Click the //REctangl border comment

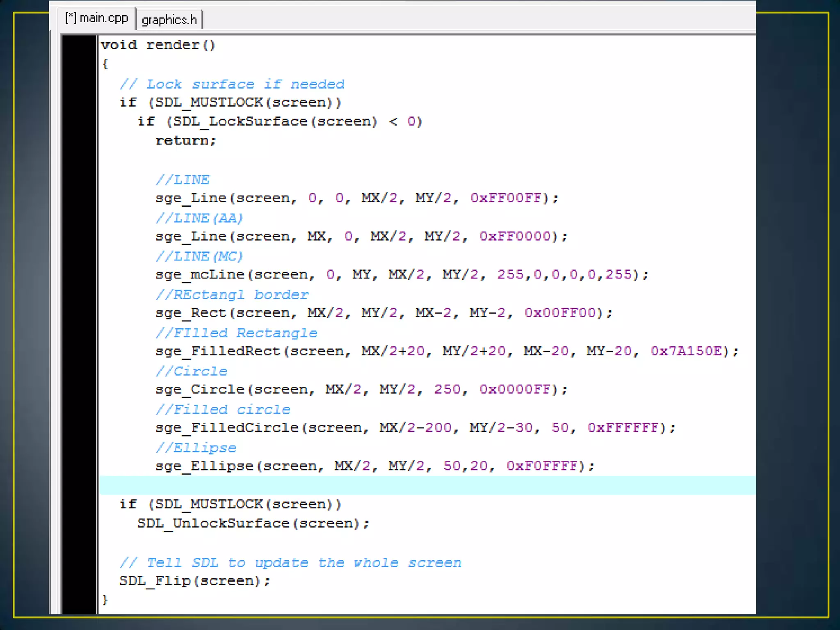(232, 294)
